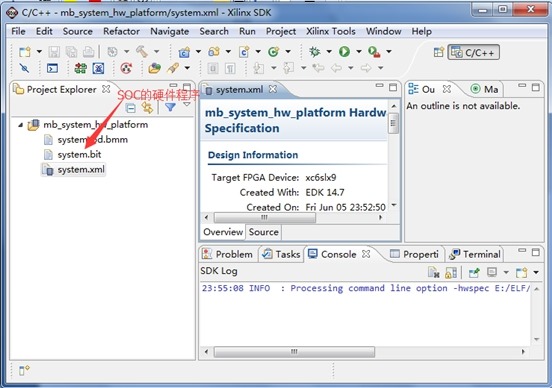This screenshot has height=388, width=552.
Task: Select system.bit in Project Explorer
Action: point(79,155)
